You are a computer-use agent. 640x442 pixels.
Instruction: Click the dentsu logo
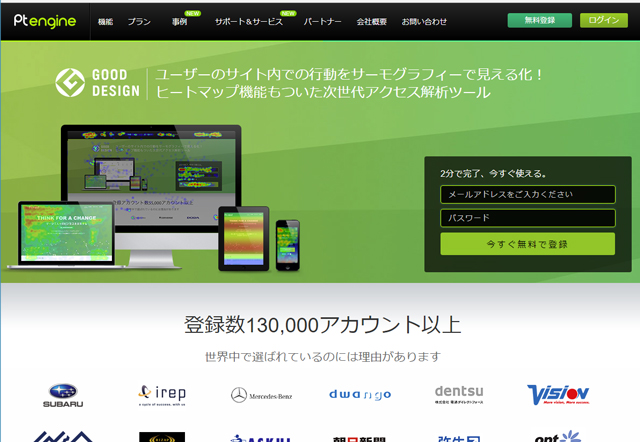[x=459, y=394]
